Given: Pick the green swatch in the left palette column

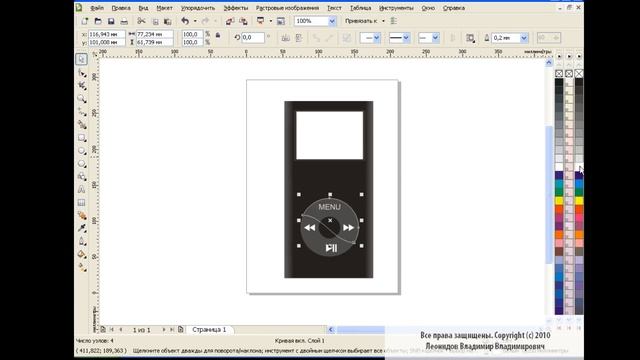Looking at the screenshot, I should point(559,192).
